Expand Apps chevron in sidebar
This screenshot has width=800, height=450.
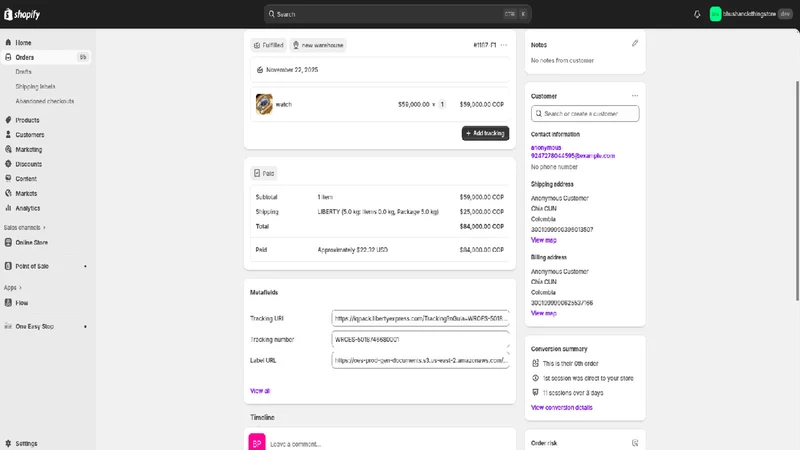20,288
